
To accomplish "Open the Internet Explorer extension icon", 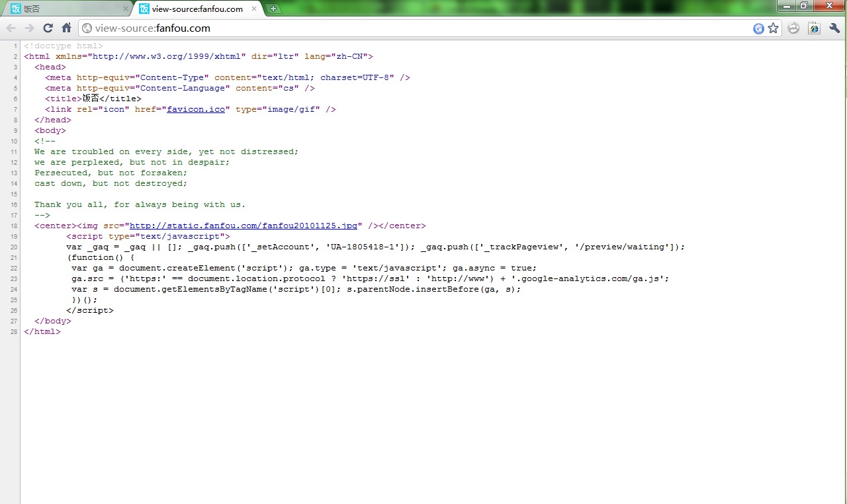I will [814, 28].
